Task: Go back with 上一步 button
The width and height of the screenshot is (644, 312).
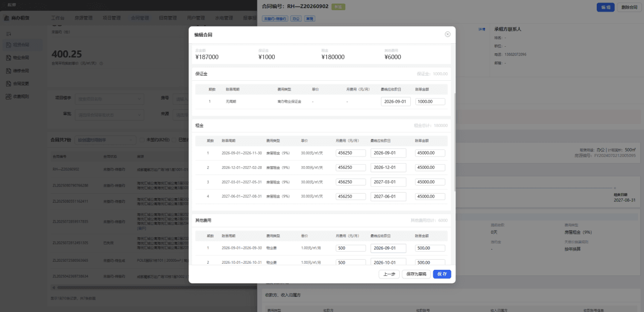Action: (x=389, y=274)
